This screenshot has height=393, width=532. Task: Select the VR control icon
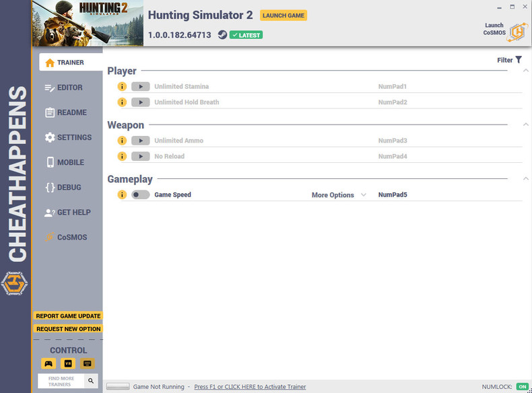click(68, 363)
